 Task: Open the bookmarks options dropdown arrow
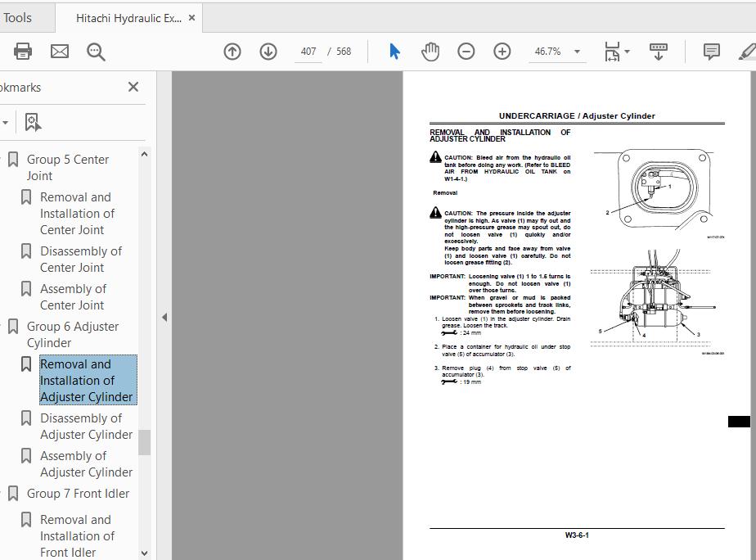tap(7, 121)
